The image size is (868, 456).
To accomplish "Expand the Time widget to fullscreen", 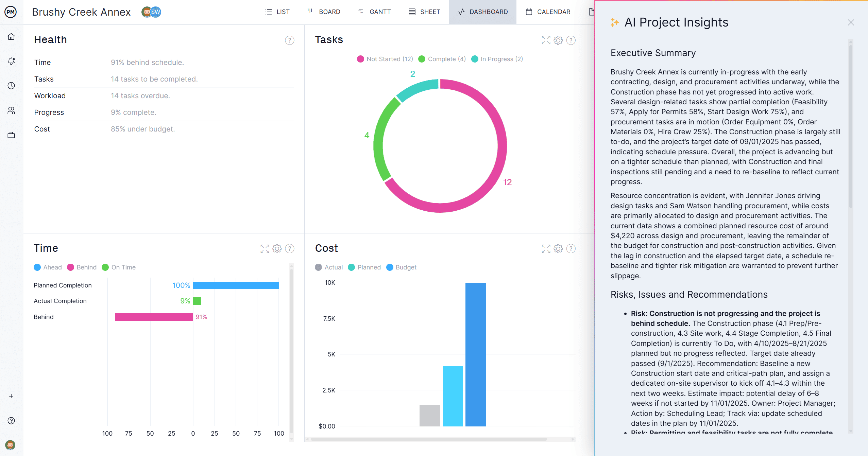I will point(265,249).
